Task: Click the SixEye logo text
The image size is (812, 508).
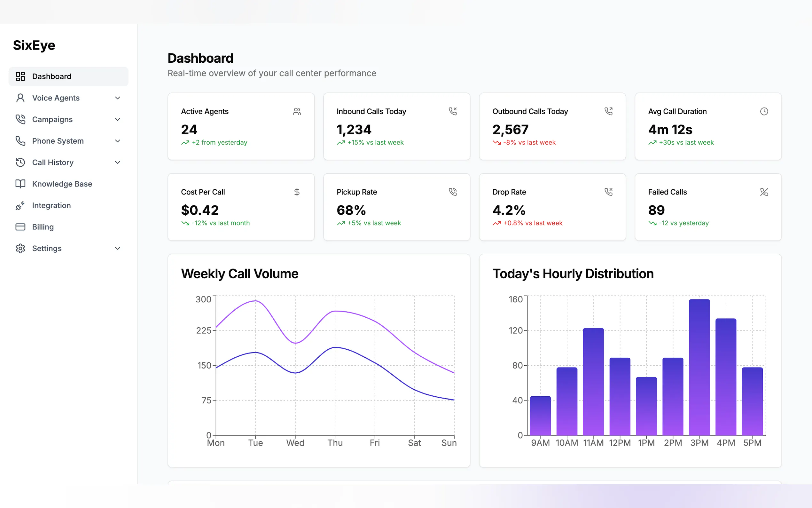Action: click(x=34, y=45)
